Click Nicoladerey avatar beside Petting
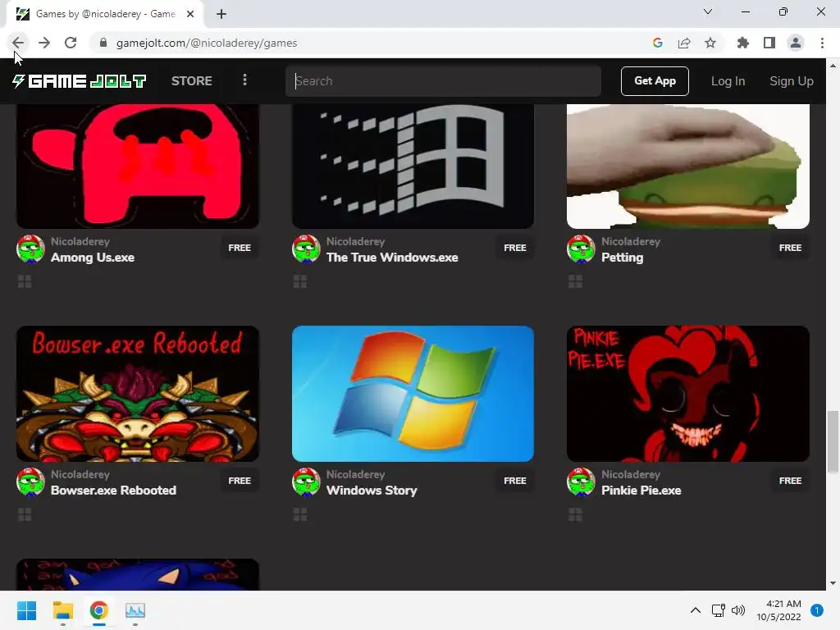 pos(581,249)
